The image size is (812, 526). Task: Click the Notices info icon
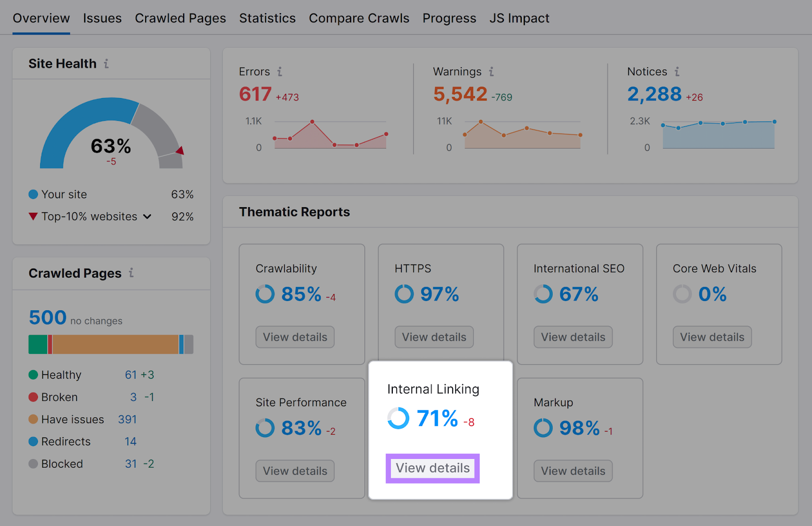(x=677, y=72)
